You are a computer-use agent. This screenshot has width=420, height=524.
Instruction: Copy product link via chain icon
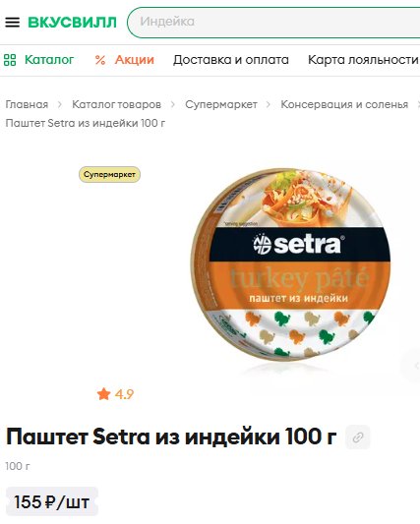(358, 437)
